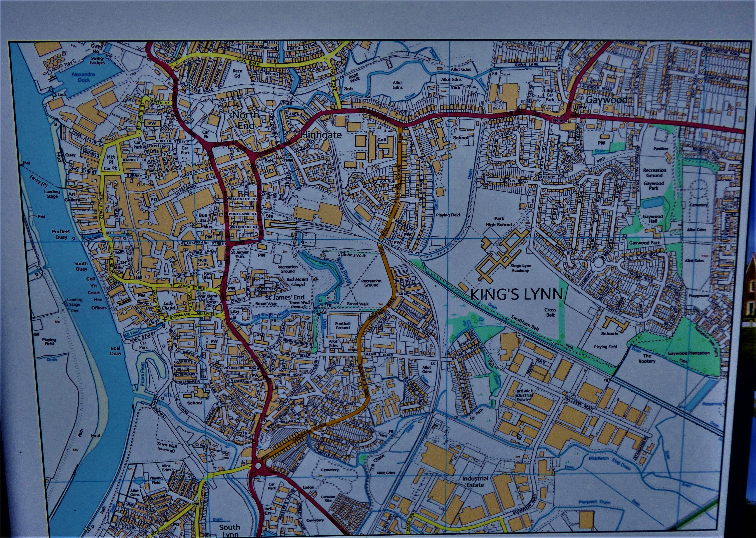
Task: Click the Boal Quay label
Action: click(x=116, y=351)
